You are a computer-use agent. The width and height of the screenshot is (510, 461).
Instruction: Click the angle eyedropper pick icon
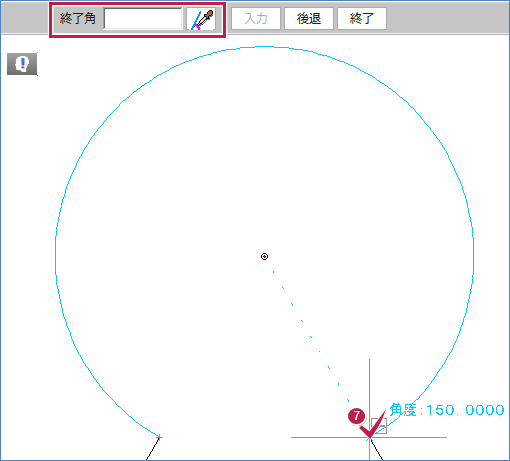click(x=201, y=19)
